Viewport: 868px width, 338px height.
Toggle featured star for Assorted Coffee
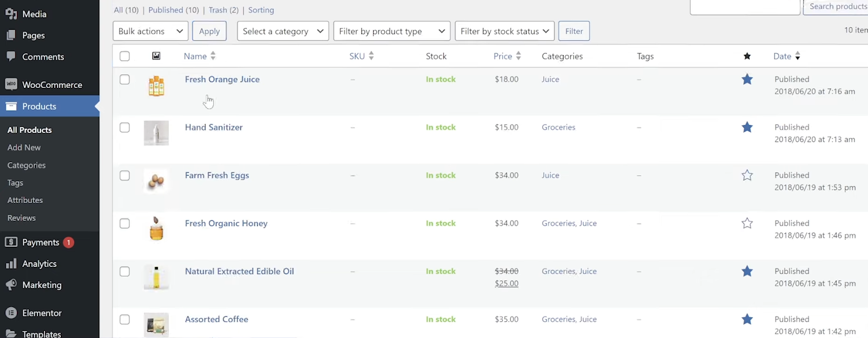click(x=747, y=319)
